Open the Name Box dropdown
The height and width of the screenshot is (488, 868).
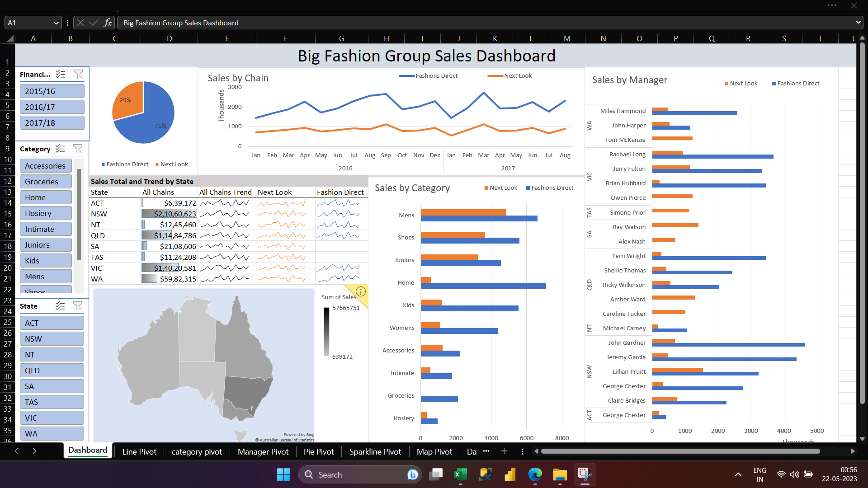click(x=56, y=22)
